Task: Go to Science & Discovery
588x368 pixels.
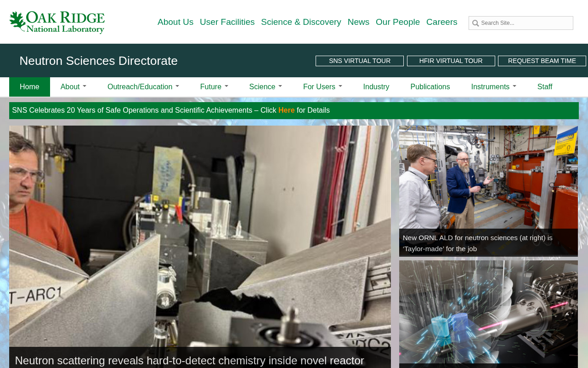Action: point(301,22)
